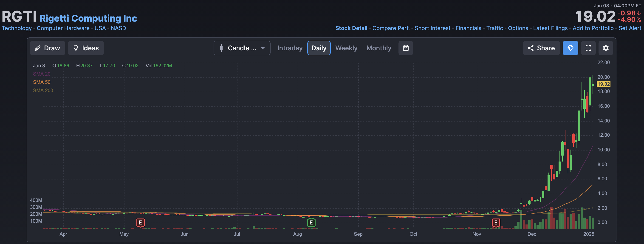Screen dimensions: 644x244
Task: Open chart Ideas with the lightbulb button
Action: tap(86, 48)
